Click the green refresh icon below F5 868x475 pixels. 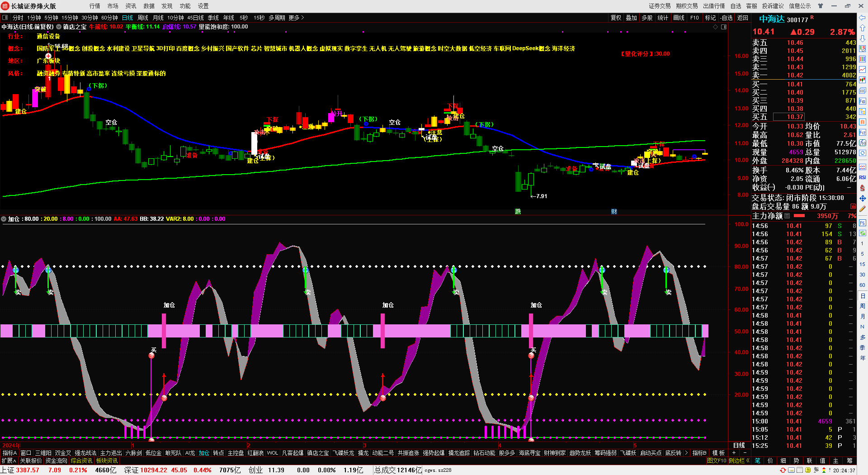point(863,233)
